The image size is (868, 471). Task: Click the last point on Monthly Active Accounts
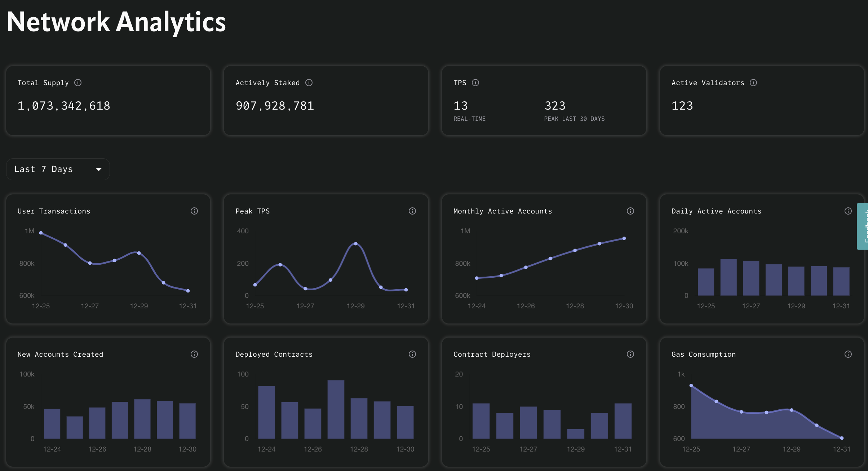tap(624, 238)
